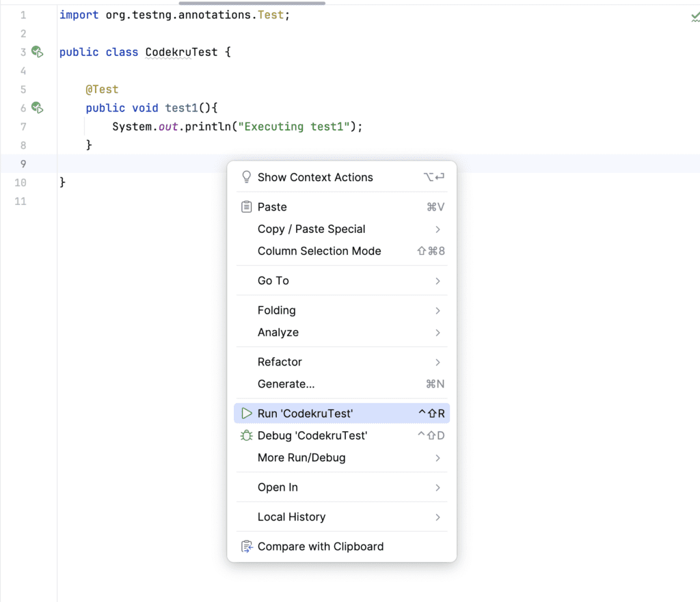The image size is (700, 602).
Task: Click org.testng.annotations package text
Action: point(178,15)
